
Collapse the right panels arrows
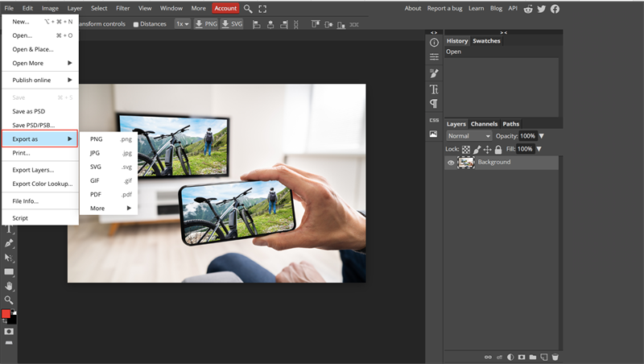pos(504,32)
